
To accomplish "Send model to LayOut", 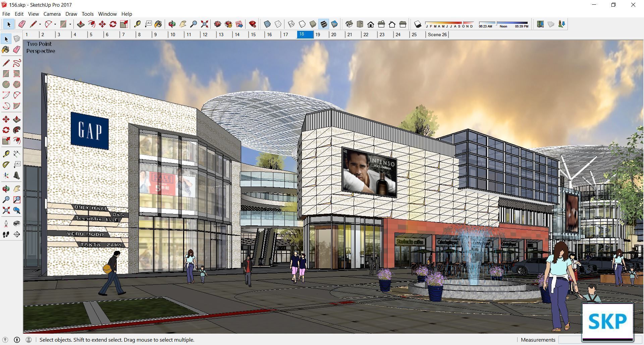I will (239, 24).
